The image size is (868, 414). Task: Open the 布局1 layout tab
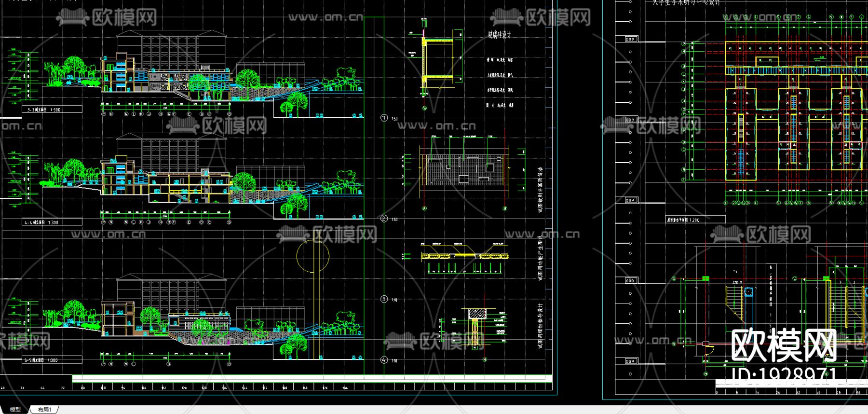(44, 410)
